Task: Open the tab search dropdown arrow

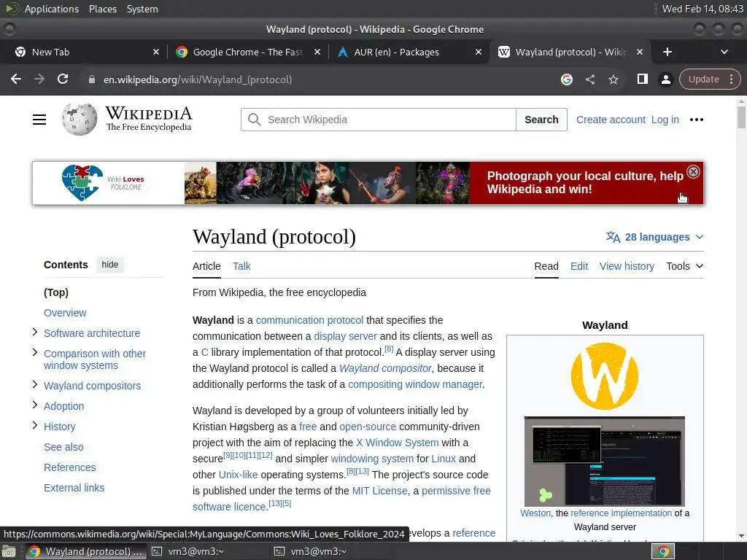Action: click(x=724, y=52)
